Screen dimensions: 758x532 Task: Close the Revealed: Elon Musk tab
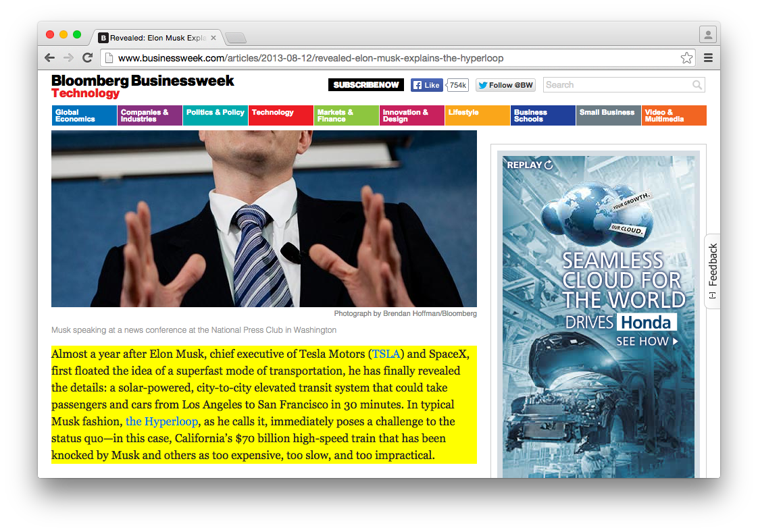pyautogui.click(x=213, y=38)
